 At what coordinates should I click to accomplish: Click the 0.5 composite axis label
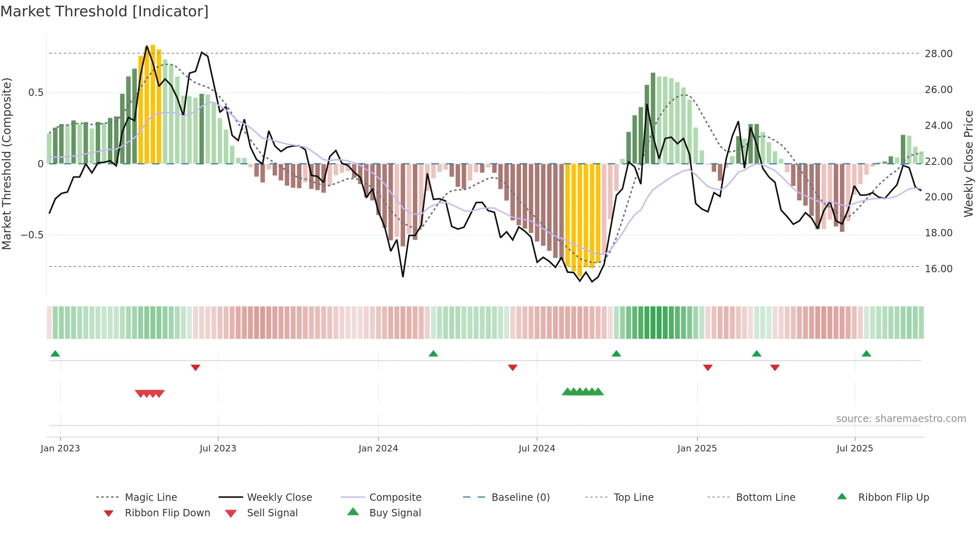coord(36,93)
